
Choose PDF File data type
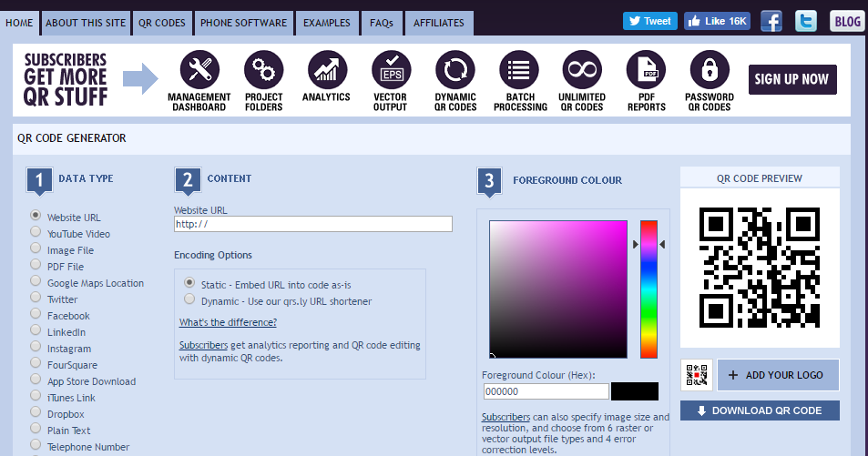click(36, 265)
